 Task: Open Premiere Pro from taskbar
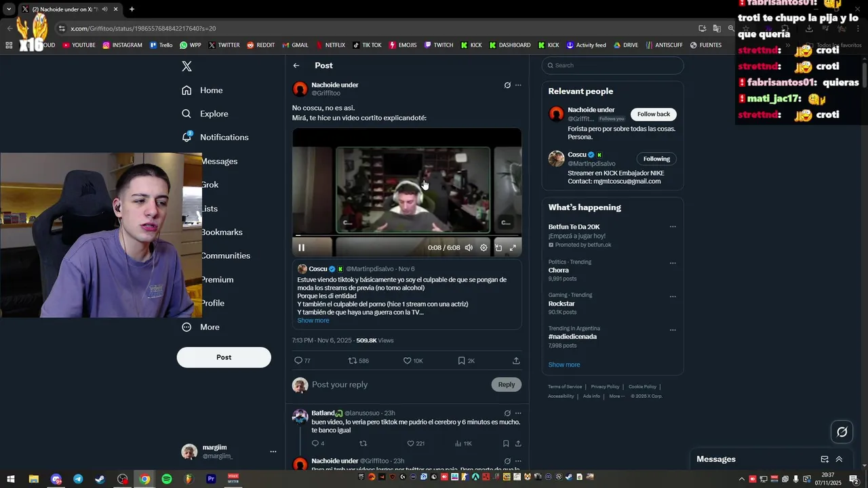[211, 479]
